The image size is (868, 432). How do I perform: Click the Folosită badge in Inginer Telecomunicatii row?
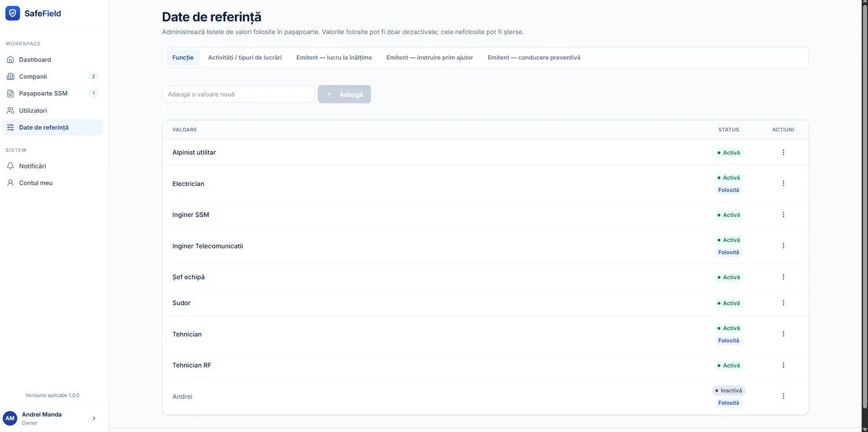coord(729,252)
